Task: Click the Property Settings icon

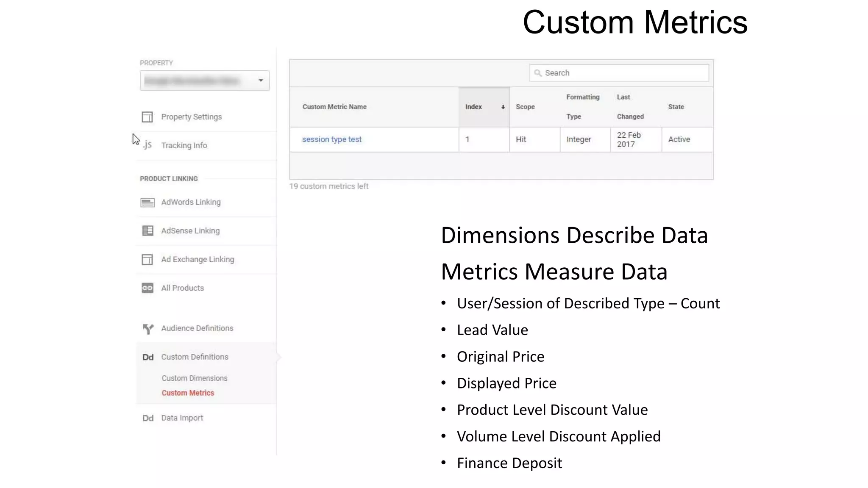Action: [147, 117]
